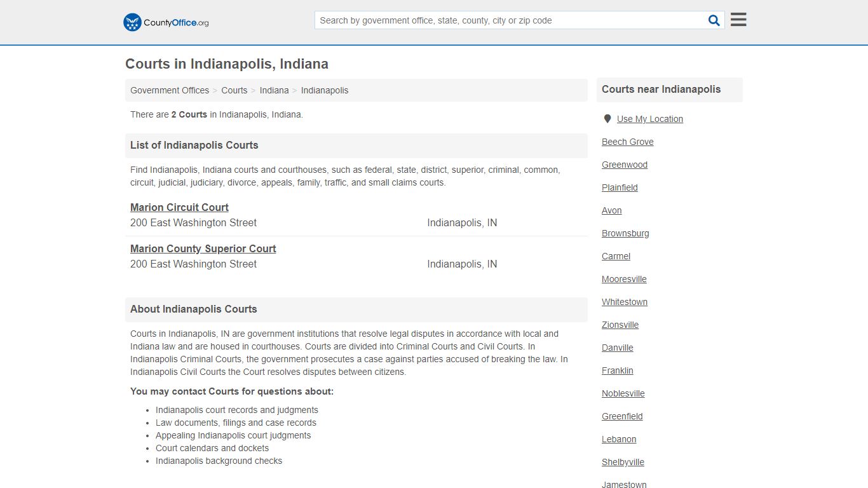The width and height of the screenshot is (868, 488).
Task: Click the page title Courts in Indianapolis, Indiana
Action: point(227,64)
